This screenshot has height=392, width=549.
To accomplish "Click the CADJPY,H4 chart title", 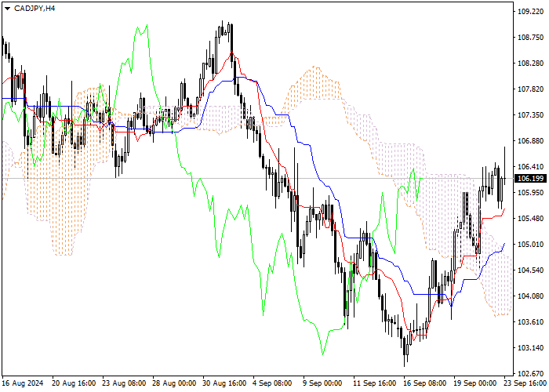I will 35,9.
